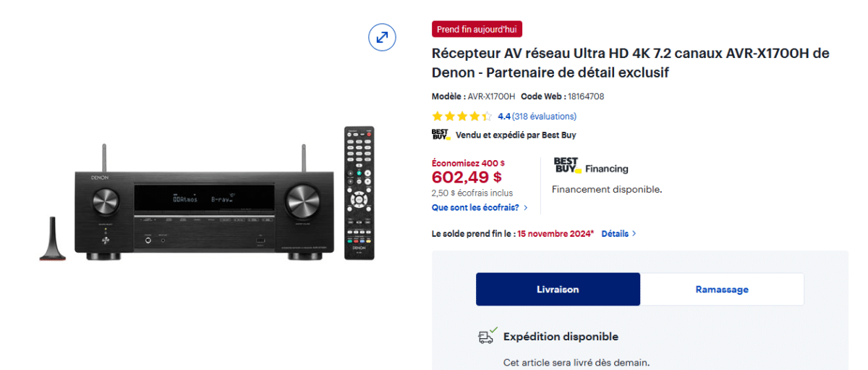Click the expand image icon

tap(382, 37)
